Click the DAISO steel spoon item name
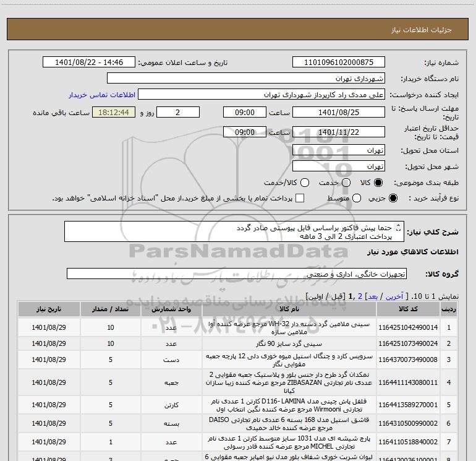Image resolution: width=476 pixels, height=461 pixels. 289,424
